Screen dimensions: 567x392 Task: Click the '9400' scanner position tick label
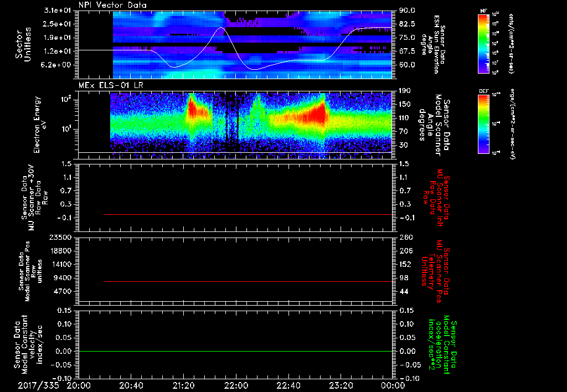(63, 278)
